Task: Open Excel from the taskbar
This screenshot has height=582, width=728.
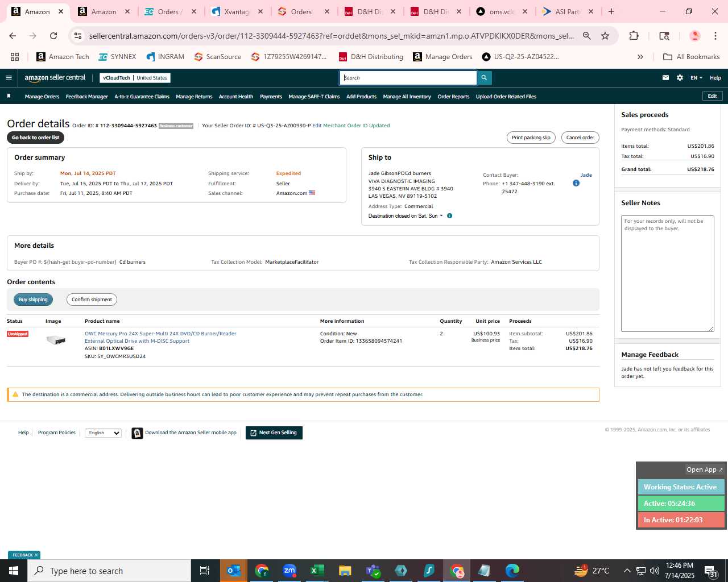Action: pos(317,571)
